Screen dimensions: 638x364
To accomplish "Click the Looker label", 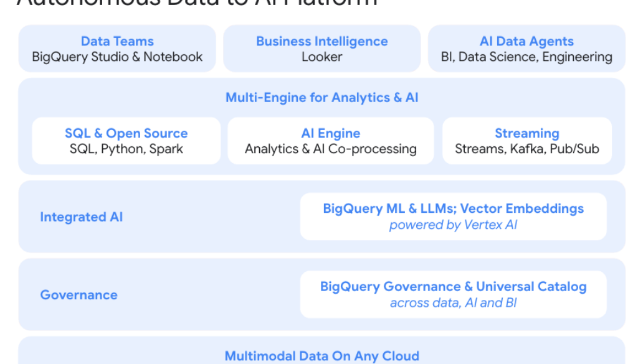I will 321,57.
